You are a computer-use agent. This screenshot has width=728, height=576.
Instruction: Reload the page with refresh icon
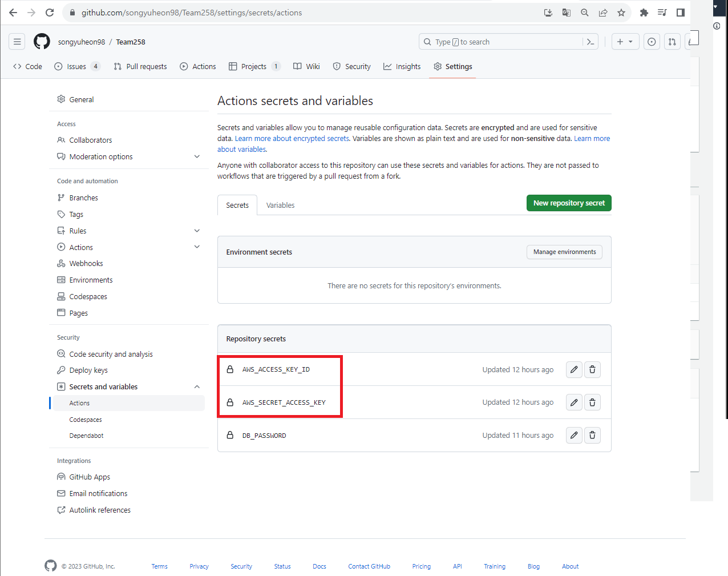50,13
